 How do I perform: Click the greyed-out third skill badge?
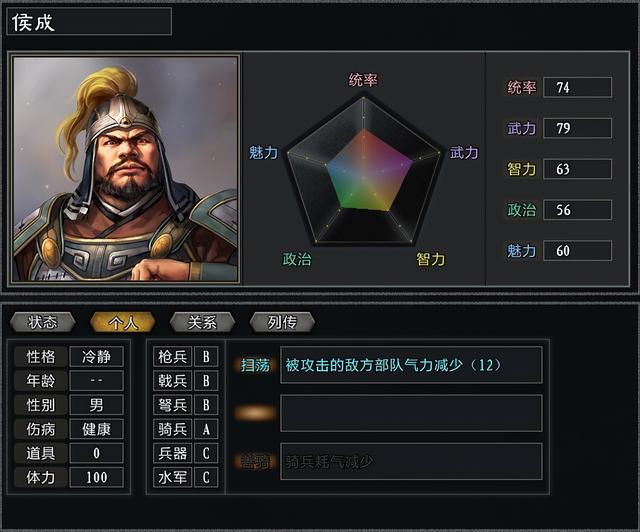point(255,461)
